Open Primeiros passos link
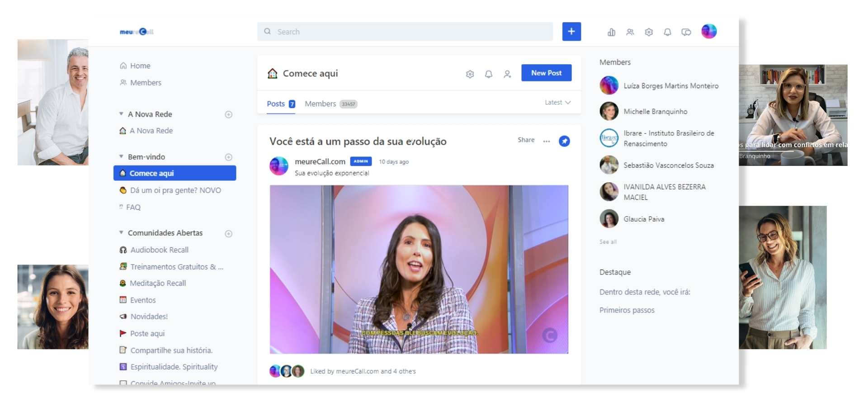Viewport: 868px width, 407px height. coord(627,310)
